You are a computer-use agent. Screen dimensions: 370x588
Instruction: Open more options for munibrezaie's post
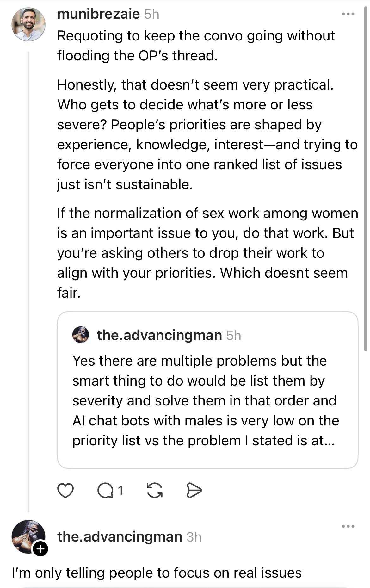click(x=348, y=14)
